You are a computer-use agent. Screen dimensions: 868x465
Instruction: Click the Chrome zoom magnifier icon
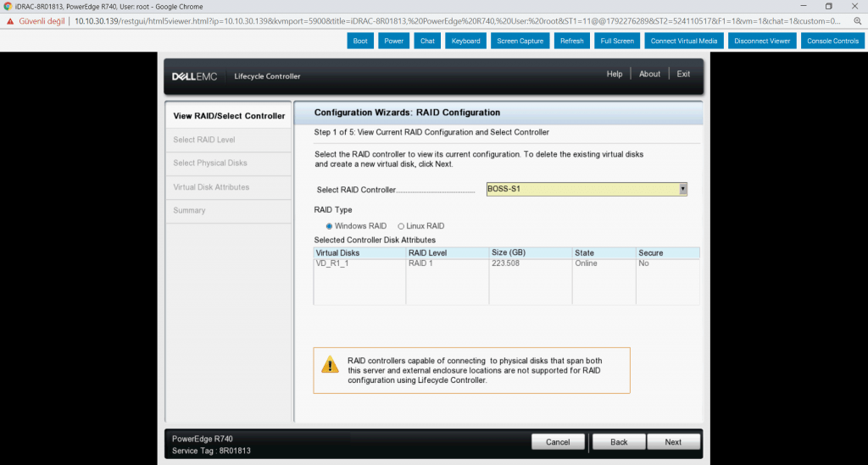pyautogui.click(x=857, y=20)
